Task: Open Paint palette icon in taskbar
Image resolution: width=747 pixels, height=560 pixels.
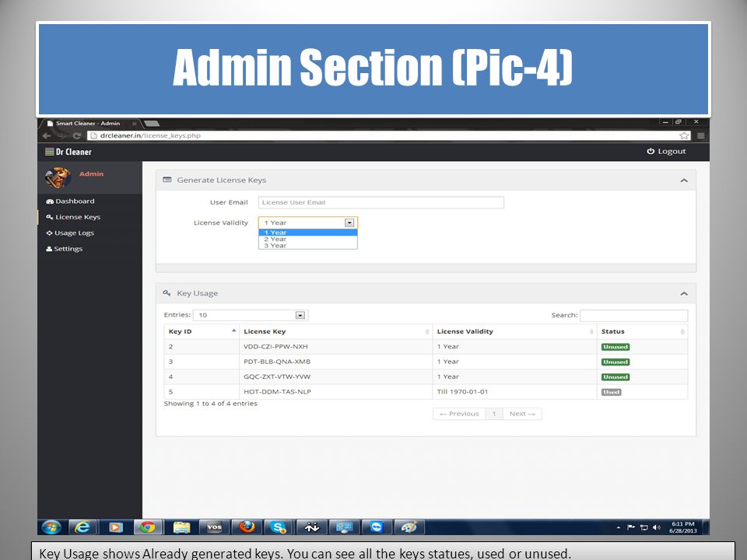Action: pos(409,527)
